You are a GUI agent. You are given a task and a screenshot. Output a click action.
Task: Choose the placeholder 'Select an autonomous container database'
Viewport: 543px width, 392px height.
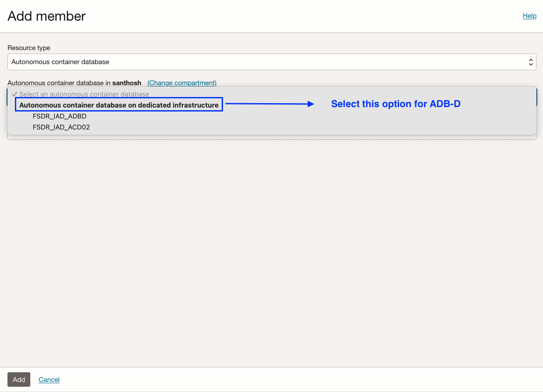coord(84,94)
